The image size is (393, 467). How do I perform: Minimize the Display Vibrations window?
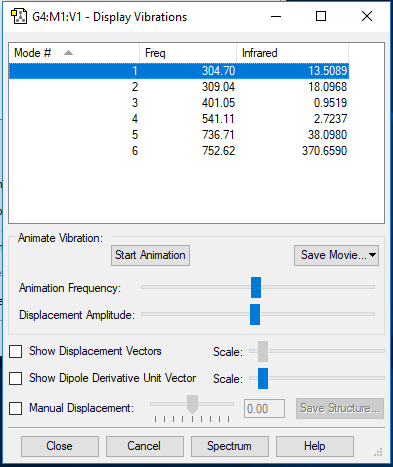click(276, 16)
